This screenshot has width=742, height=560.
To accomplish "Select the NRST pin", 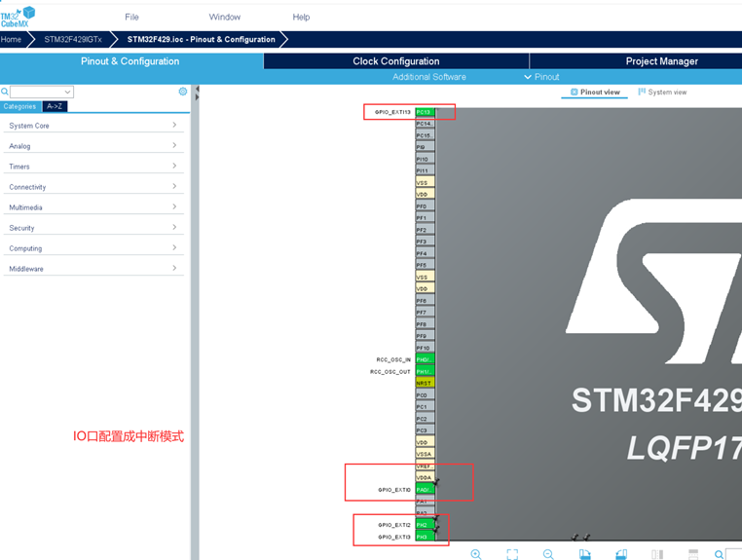I will (x=425, y=383).
